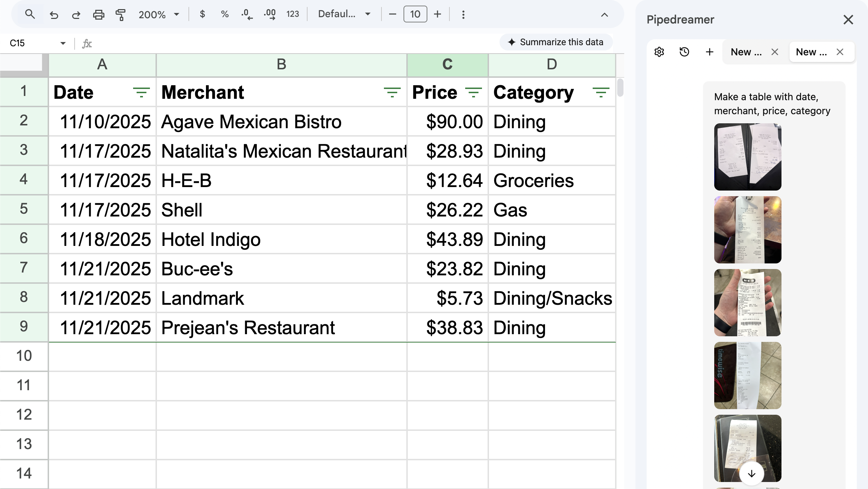Open the C15 name box dropdown
The image size is (868, 489).
click(x=63, y=43)
